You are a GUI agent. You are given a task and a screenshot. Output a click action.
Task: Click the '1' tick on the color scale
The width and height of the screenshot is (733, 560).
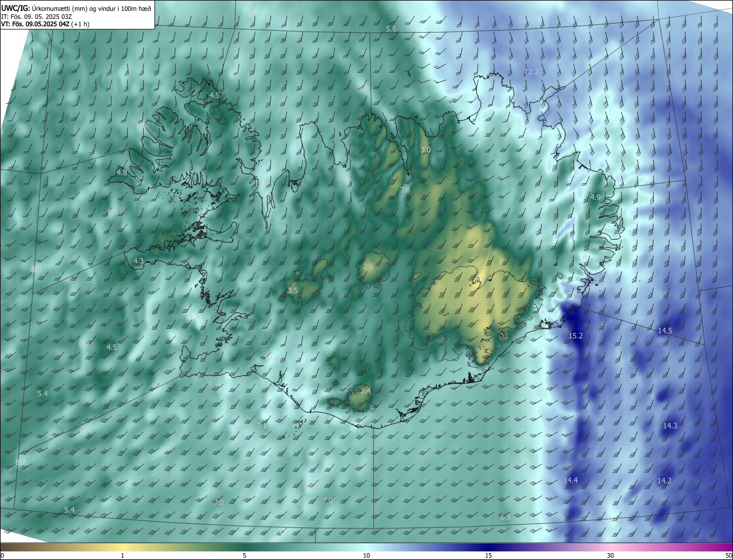(x=123, y=555)
